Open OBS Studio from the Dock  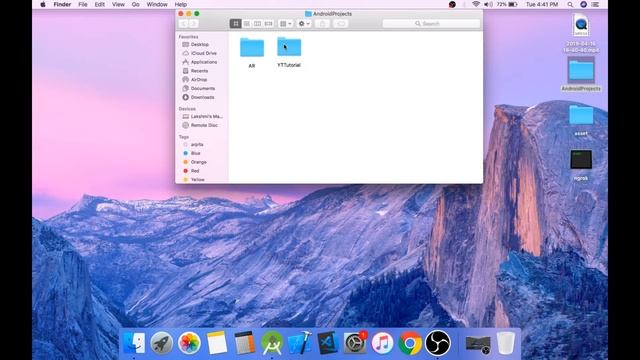(438, 343)
